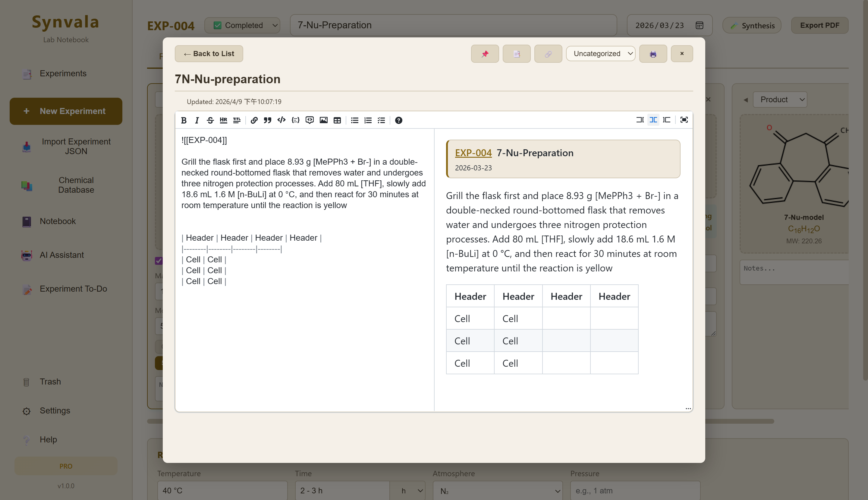Viewport: 868px width, 500px height.
Task: Open Help in the sidebar
Action: (66, 440)
